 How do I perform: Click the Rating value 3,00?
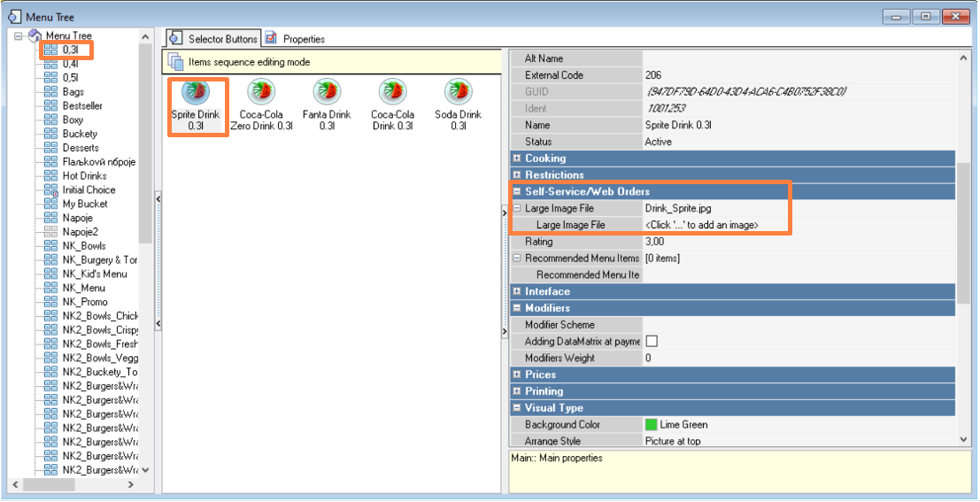(799, 242)
